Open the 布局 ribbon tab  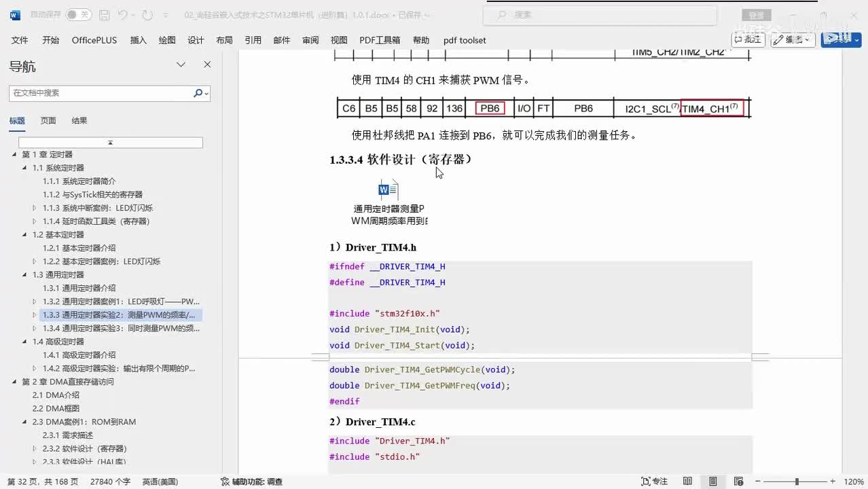click(224, 40)
